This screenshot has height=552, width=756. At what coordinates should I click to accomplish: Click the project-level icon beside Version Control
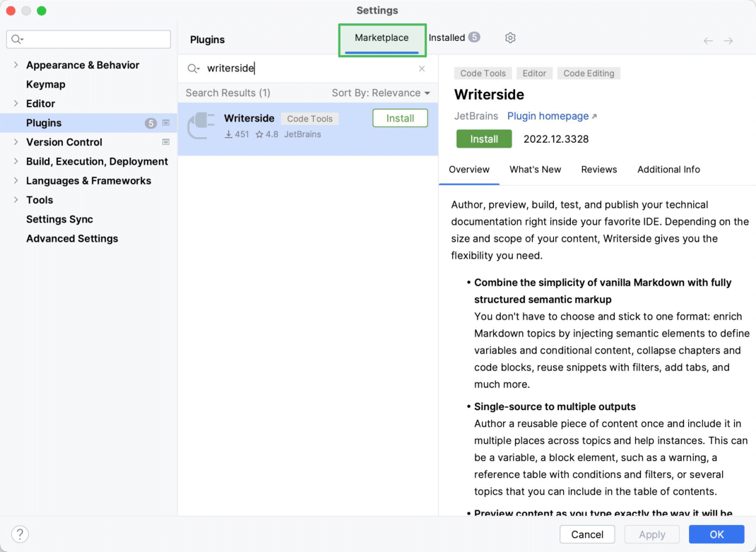166,142
